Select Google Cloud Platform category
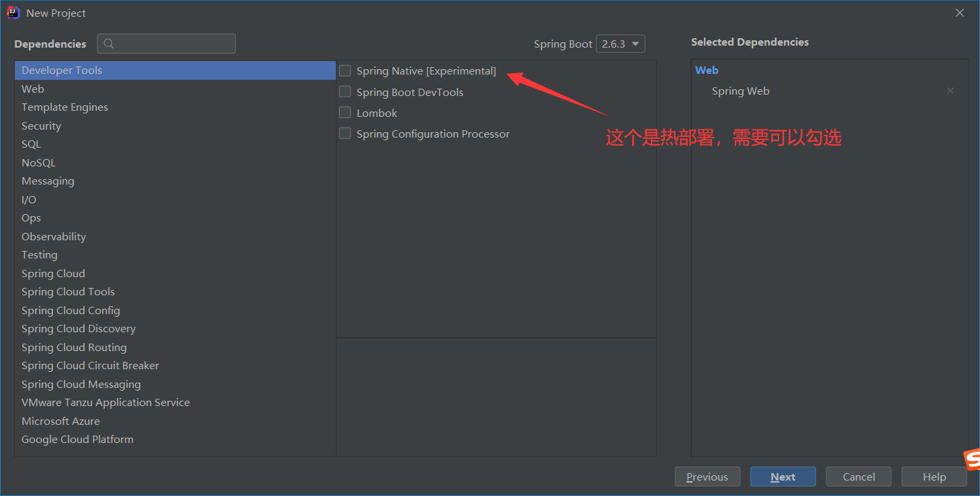Viewport: 980px width, 496px height. coord(175,440)
